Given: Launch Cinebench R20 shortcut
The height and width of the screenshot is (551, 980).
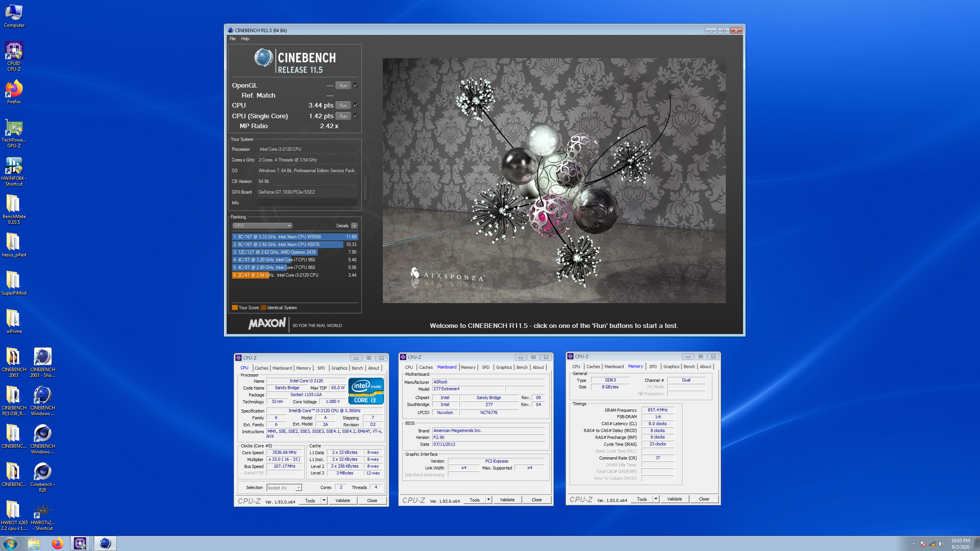Looking at the screenshot, I should (x=42, y=477).
